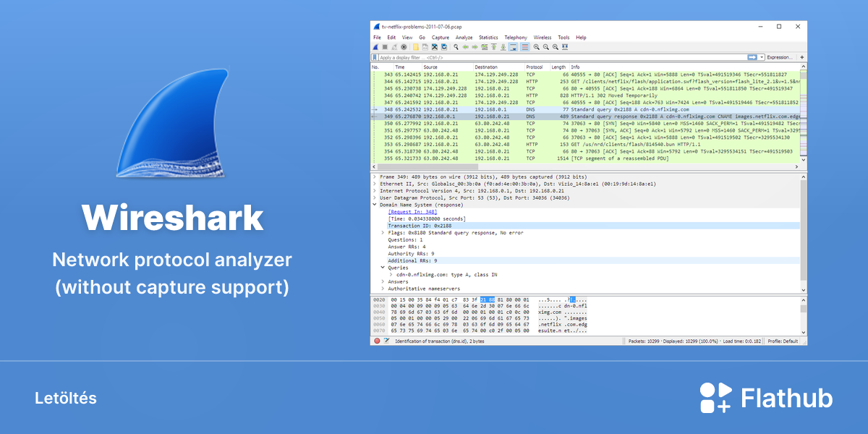Click the shark fin Start capture icon
Viewport: 868px width, 434px height.
[375, 47]
